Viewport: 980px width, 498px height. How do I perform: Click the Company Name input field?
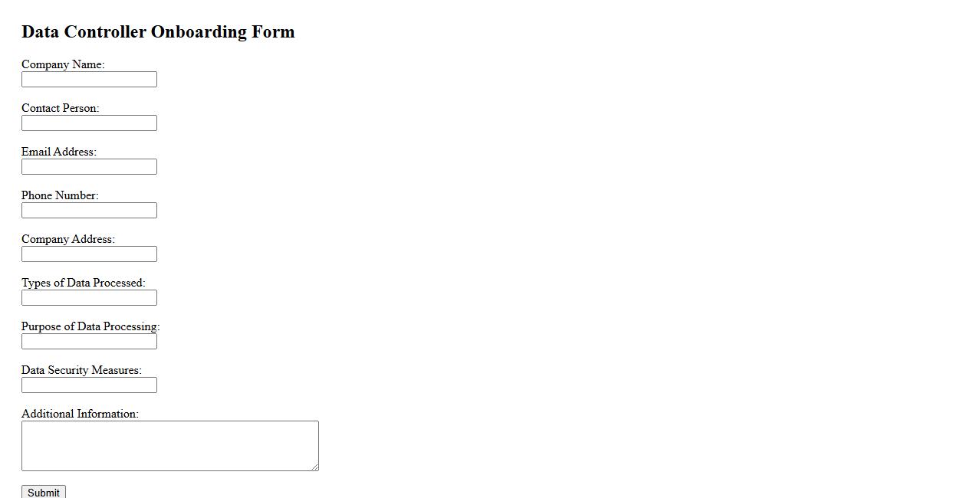[89, 80]
